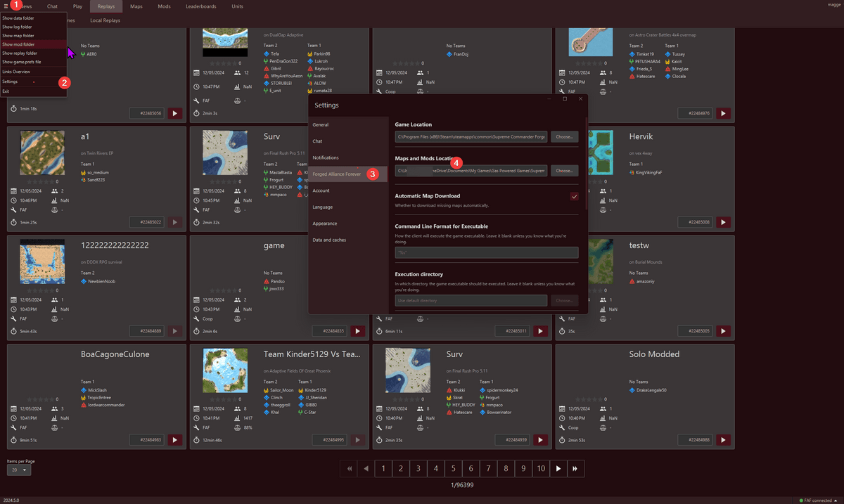This screenshot has width=844, height=504.
Task: Open Links Overview from the menu
Action: [x=34, y=72]
